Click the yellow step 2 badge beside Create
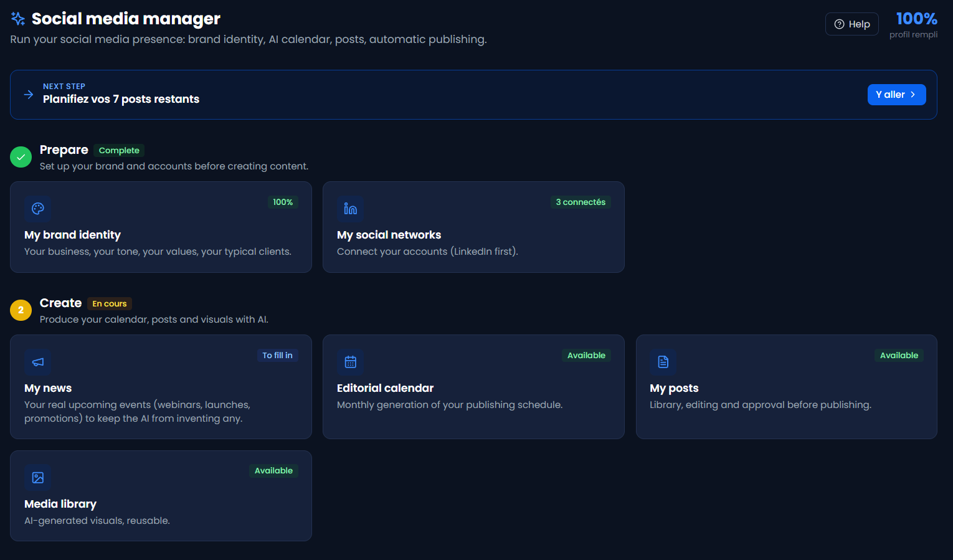953x560 pixels. (21, 310)
